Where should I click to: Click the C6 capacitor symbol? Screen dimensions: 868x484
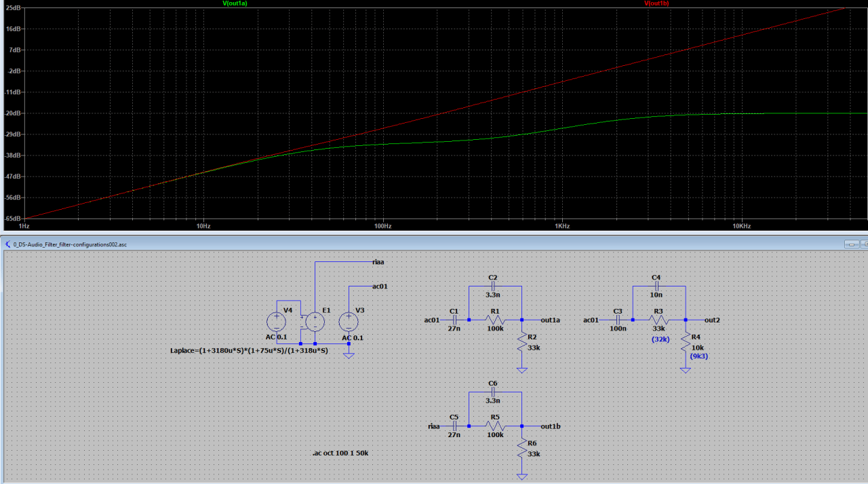coord(494,393)
